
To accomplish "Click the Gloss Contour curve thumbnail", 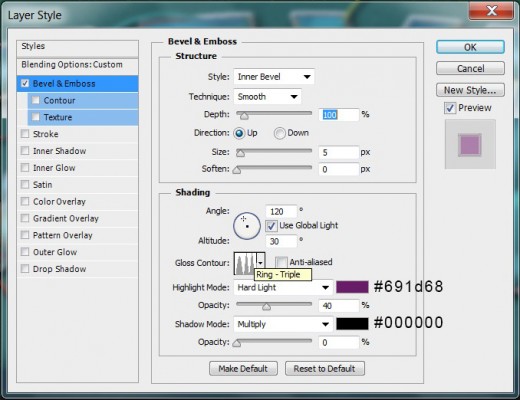I will pos(245,263).
